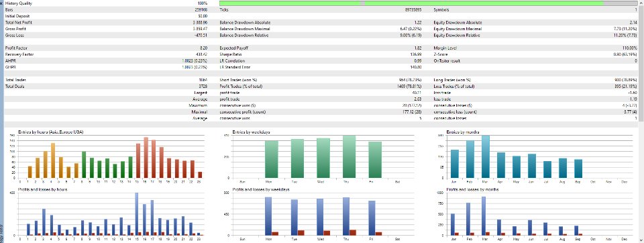Click the Largest row label
644x243 pixels.
pyautogui.click(x=200, y=93)
